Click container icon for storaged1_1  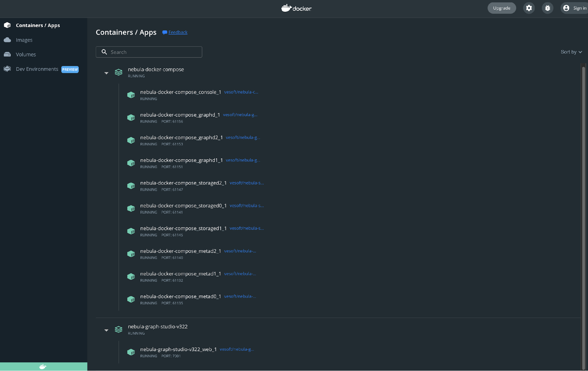tap(131, 231)
